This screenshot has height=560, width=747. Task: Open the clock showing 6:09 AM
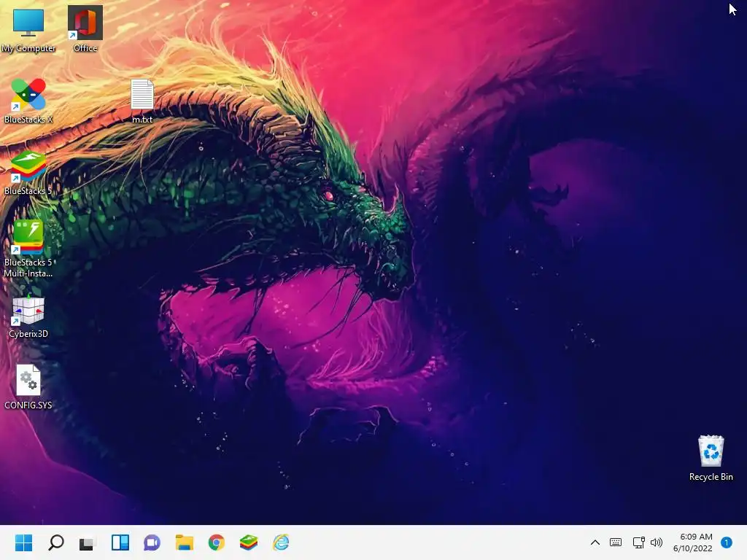(x=693, y=542)
